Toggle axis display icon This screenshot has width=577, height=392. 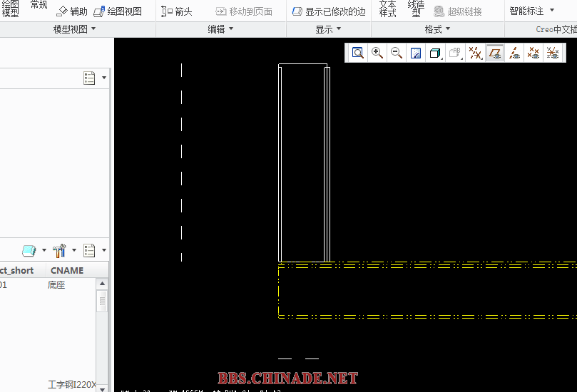514,53
